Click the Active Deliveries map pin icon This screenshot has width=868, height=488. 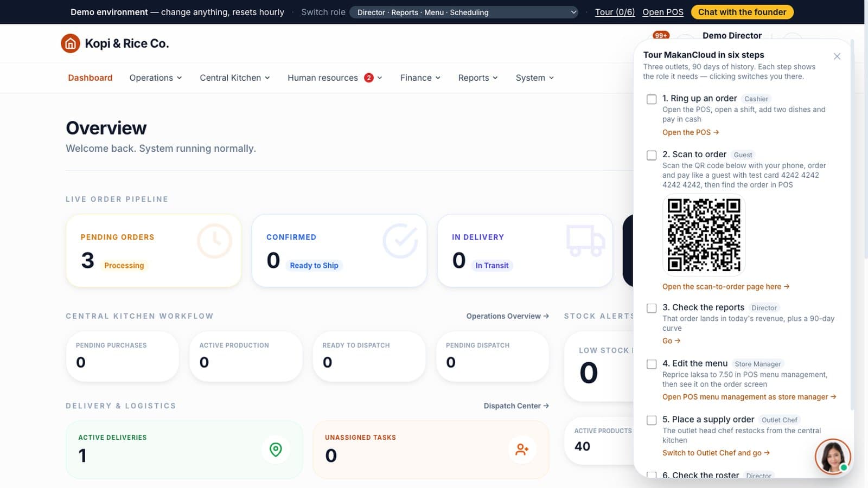click(x=276, y=450)
